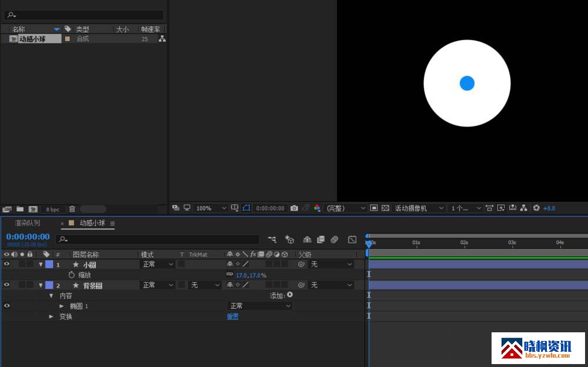Toggle mask and shape path visibility icon
The width and height of the screenshot is (588, 367).
(x=246, y=208)
